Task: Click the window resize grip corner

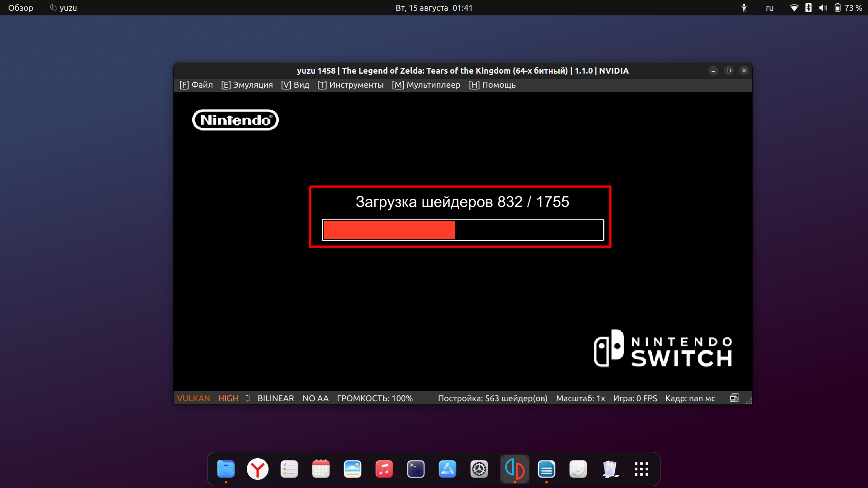Action: (x=749, y=401)
